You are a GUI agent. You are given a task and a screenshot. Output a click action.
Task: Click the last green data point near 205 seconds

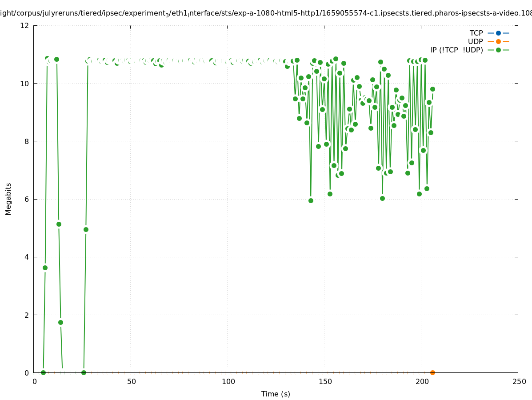432,89
